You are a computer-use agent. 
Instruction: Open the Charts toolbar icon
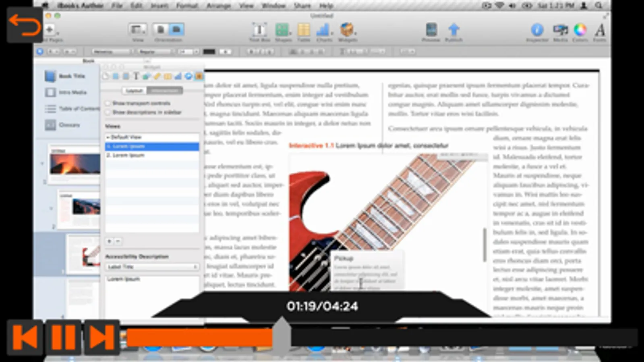coord(323,30)
